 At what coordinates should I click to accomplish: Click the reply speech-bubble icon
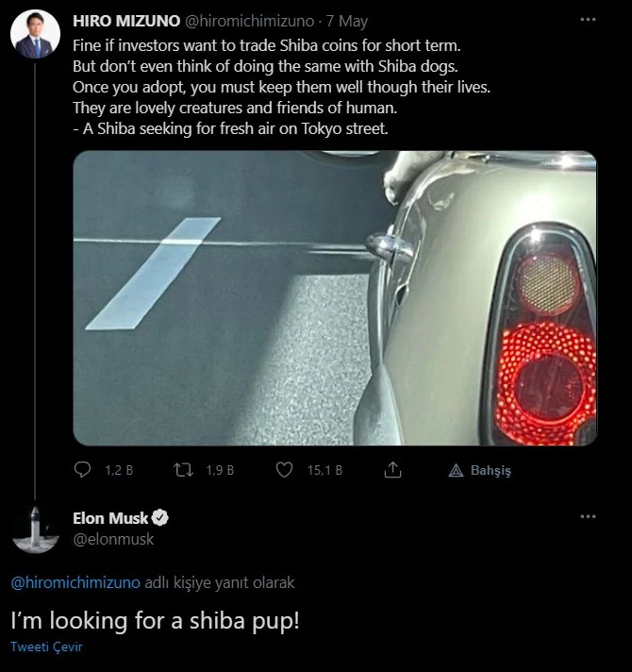coord(83,469)
